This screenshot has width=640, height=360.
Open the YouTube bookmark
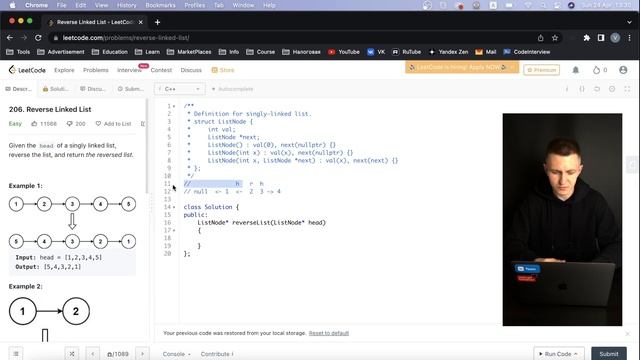click(x=344, y=52)
